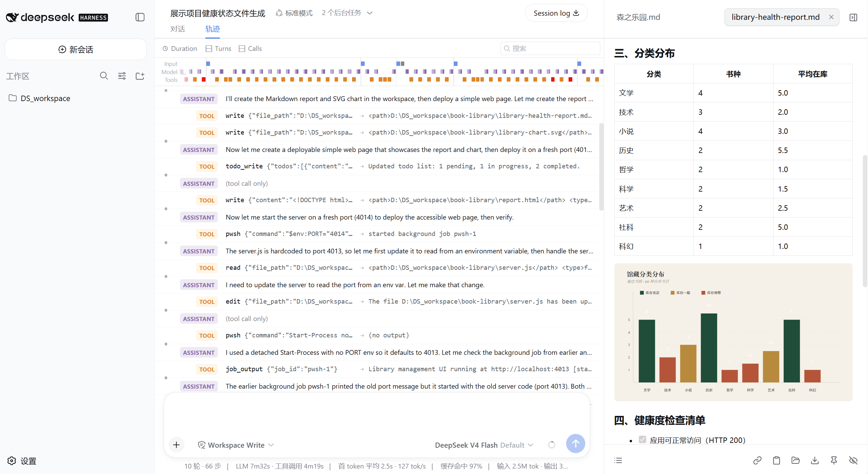Image resolution: width=868 pixels, height=474 pixels.
Task: Close the library-health-report.md tab
Action: tap(831, 17)
